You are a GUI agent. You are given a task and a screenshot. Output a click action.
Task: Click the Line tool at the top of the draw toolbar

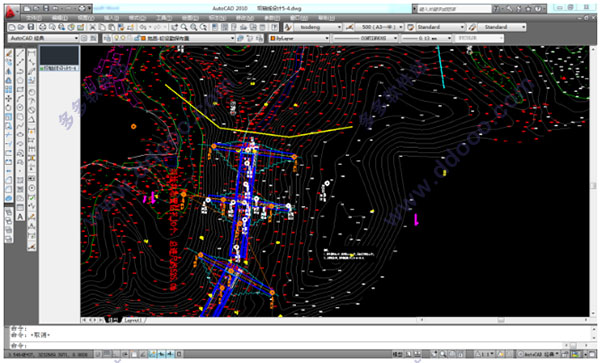20,53
